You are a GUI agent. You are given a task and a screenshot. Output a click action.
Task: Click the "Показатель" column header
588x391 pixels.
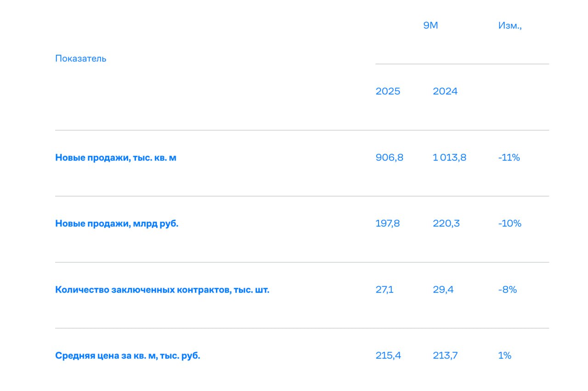81,59
